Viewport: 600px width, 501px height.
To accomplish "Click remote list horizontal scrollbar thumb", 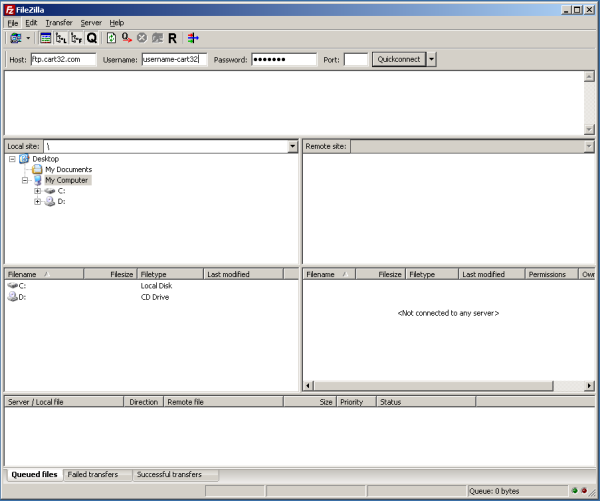I will pos(434,385).
